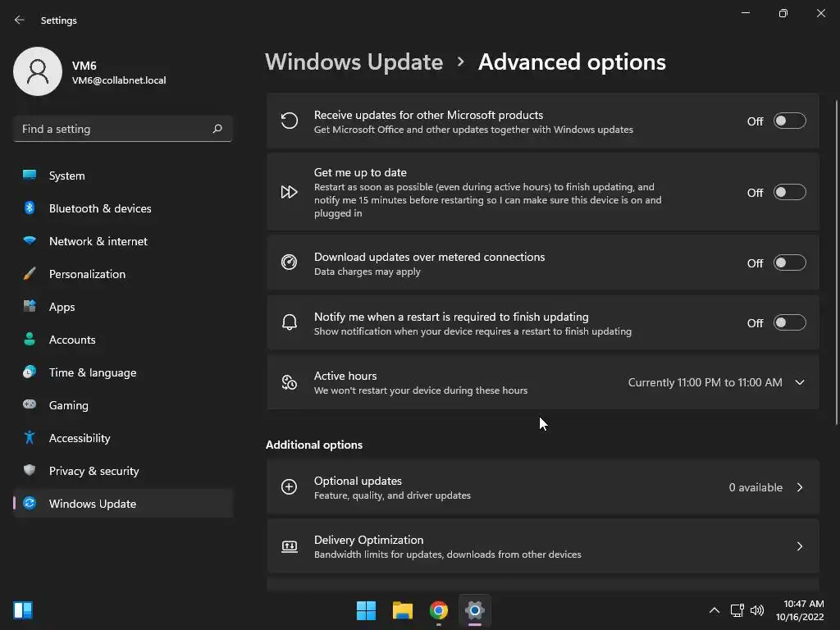Go to Gaming settings
The height and width of the screenshot is (630, 840).
pyautogui.click(x=123, y=405)
